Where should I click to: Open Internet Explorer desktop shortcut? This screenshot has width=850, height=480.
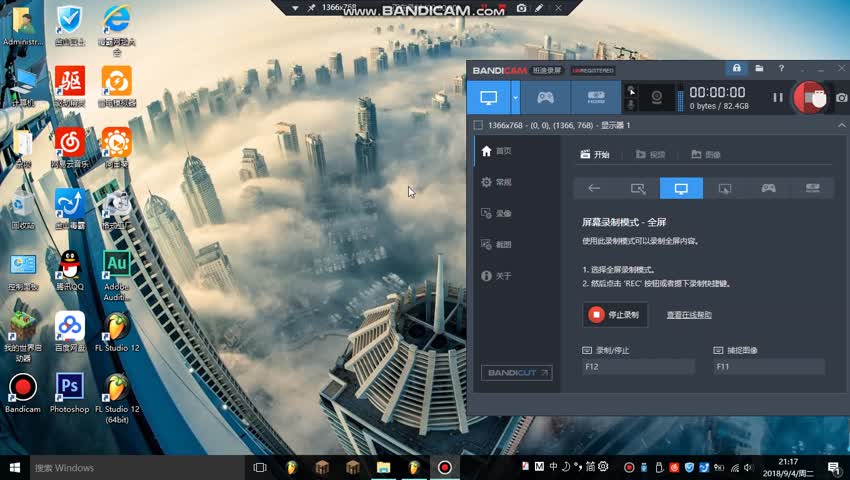(117, 30)
